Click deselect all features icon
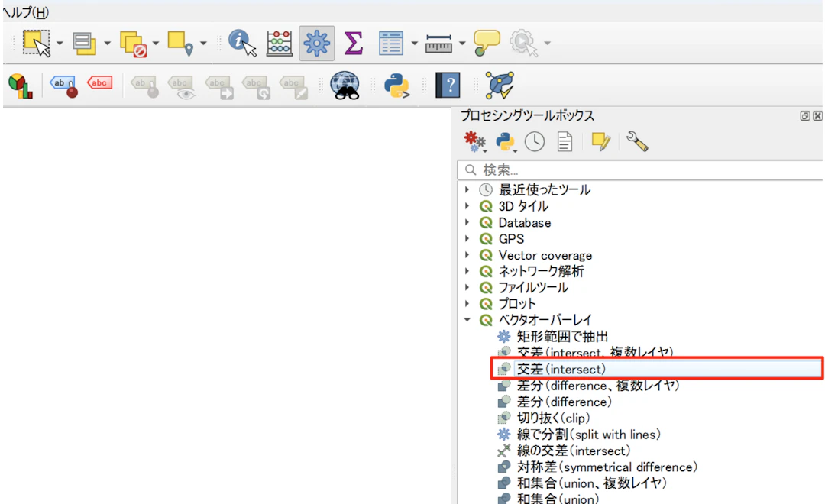This screenshot has height=504, width=825. (x=133, y=44)
